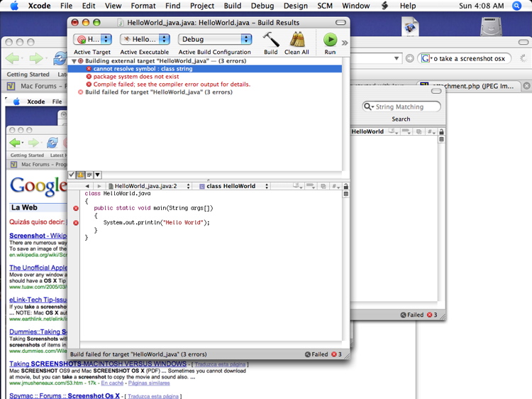
Task: Open the editor breakpoints popup icon
Action: click(310, 186)
